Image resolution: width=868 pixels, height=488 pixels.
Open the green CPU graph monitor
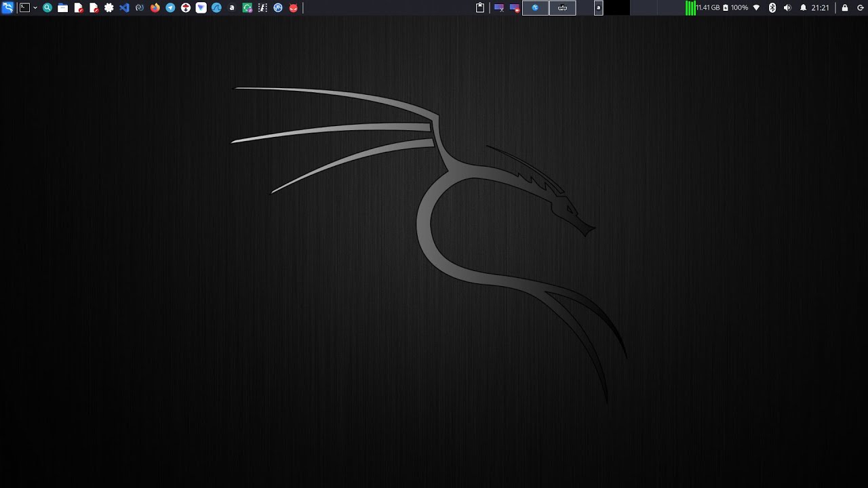(690, 7)
